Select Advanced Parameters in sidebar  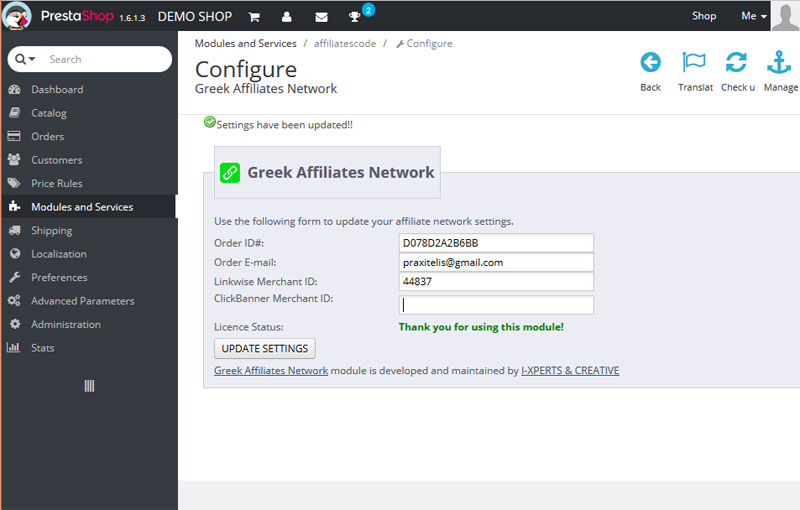coord(82,301)
